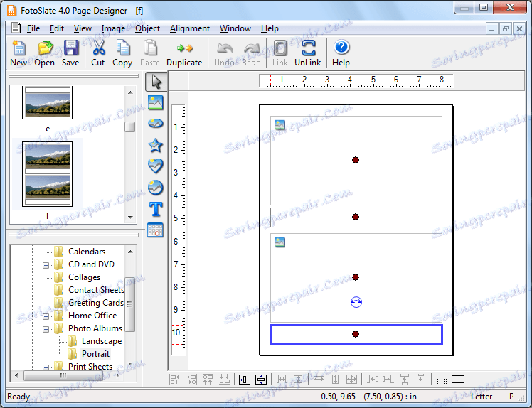Image resolution: width=532 pixels, height=408 pixels.
Task: Choose the oval image frame tool
Action: pos(156,123)
